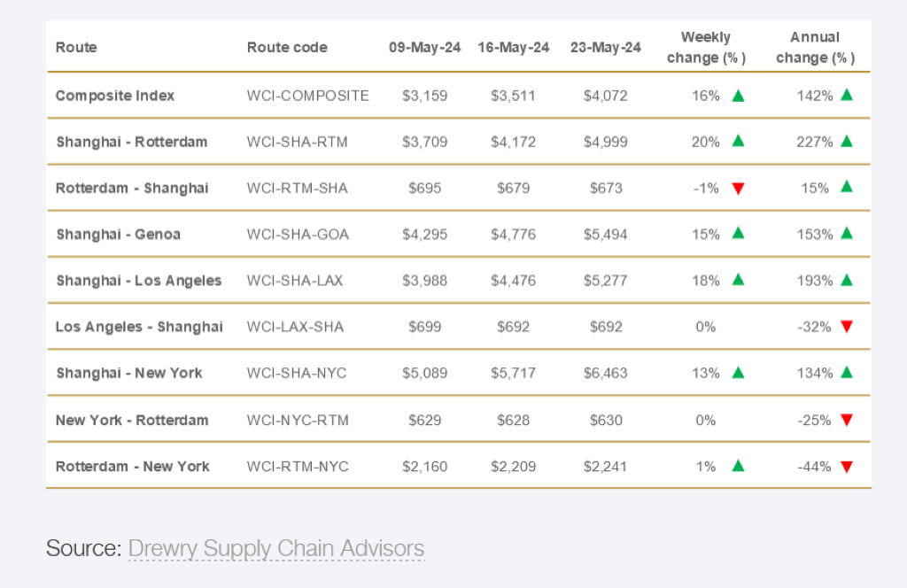
Task: Click green arrow beside Shanghai - New York 134%
Action: click(x=847, y=373)
